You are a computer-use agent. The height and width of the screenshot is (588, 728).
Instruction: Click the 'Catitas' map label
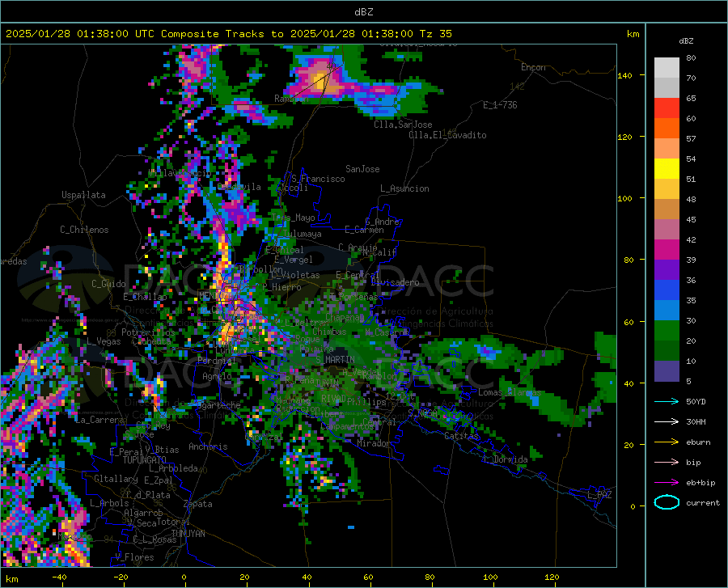pyautogui.click(x=461, y=436)
